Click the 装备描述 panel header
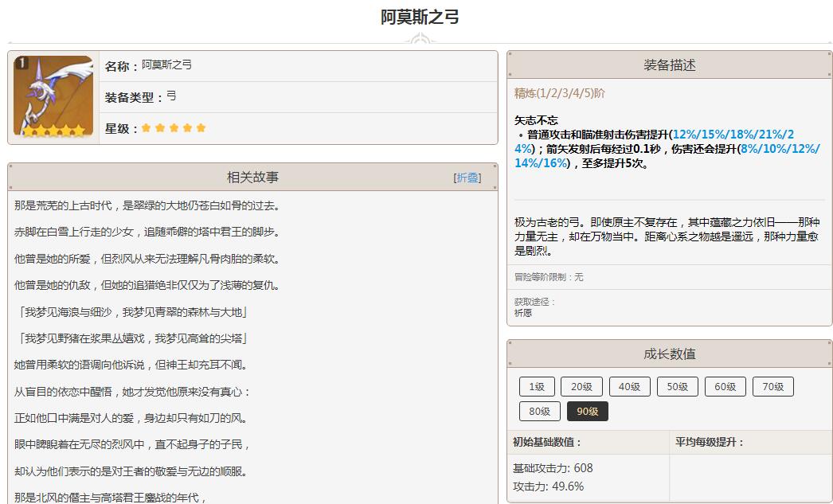 click(670, 64)
